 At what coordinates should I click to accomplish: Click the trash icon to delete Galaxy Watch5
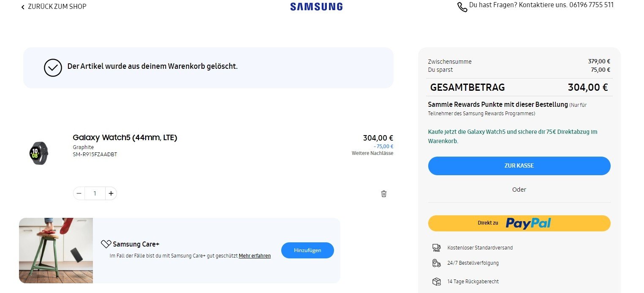(x=384, y=194)
